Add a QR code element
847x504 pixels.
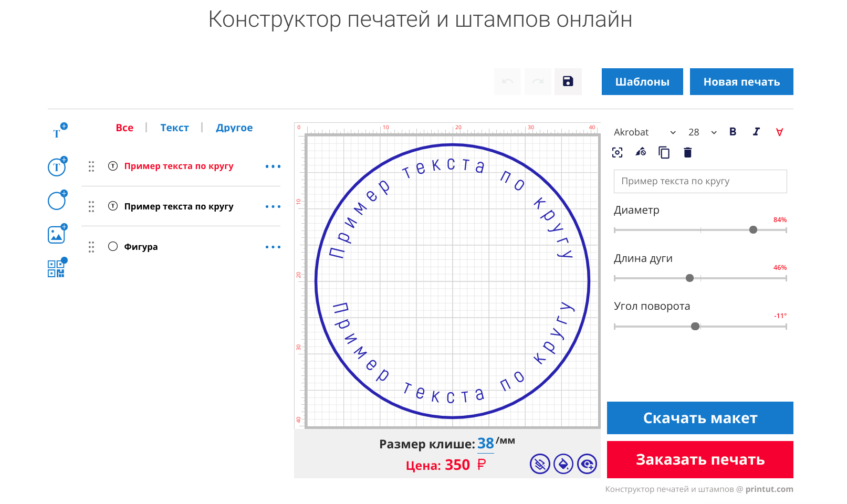coord(56,268)
